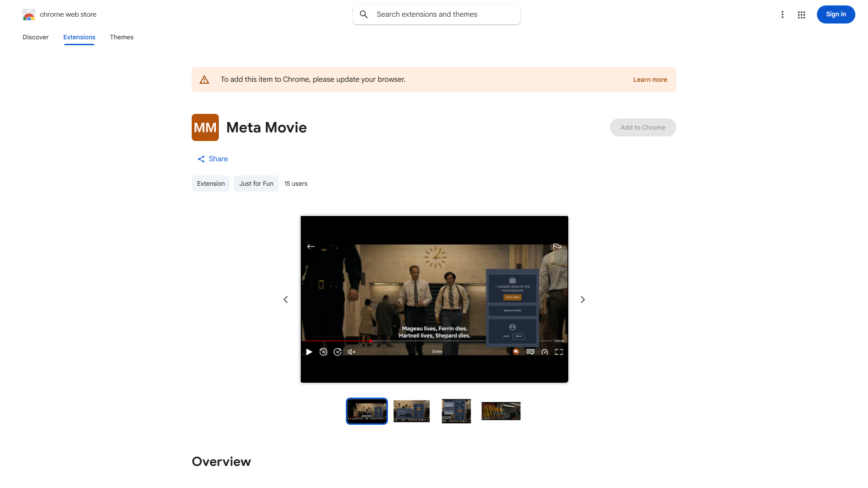Viewport: 868px width, 488px height.
Task: Switch to the Discover tab
Action: [x=35, y=37]
